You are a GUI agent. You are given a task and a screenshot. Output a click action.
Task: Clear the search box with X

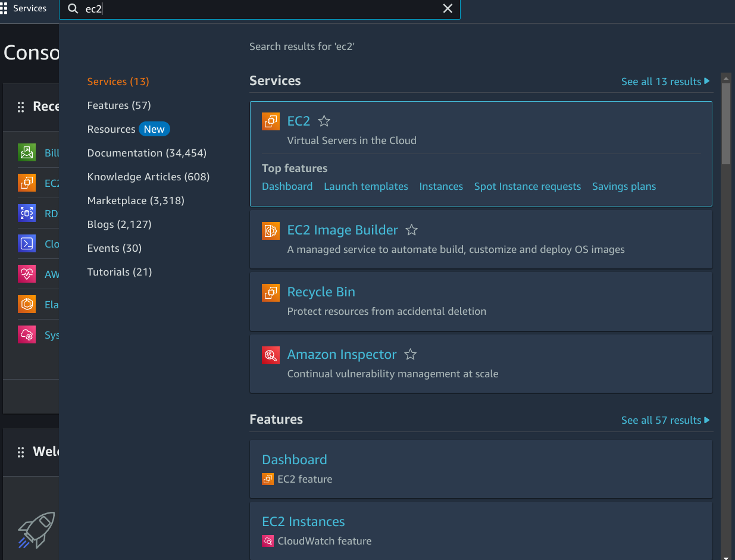[x=448, y=9]
